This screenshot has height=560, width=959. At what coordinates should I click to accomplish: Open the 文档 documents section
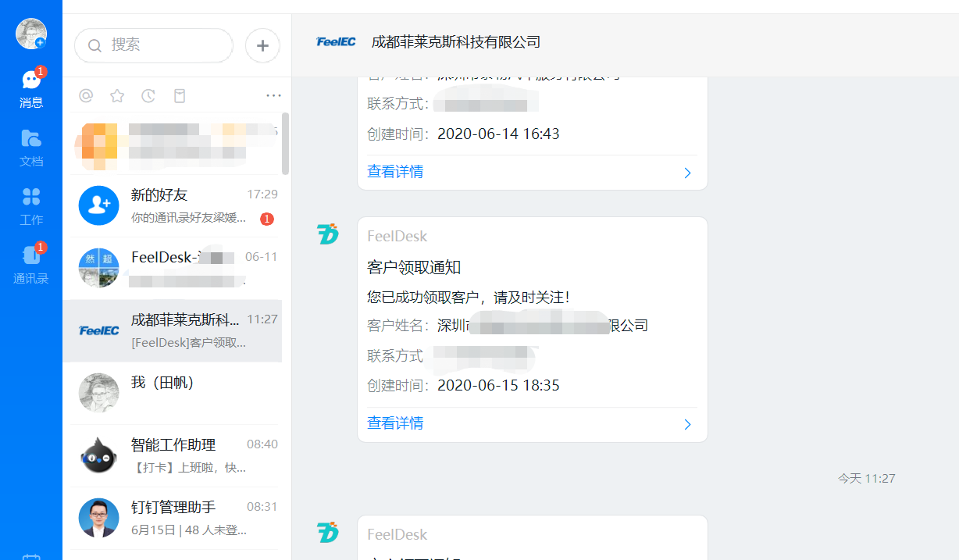click(31, 148)
